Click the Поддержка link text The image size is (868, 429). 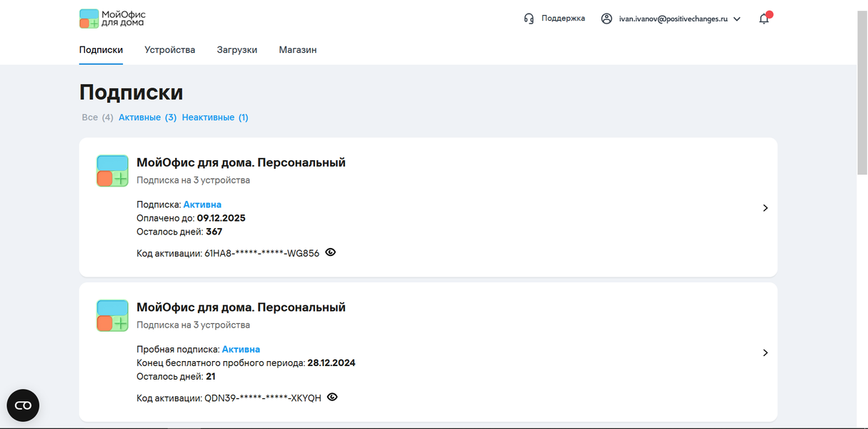point(563,19)
